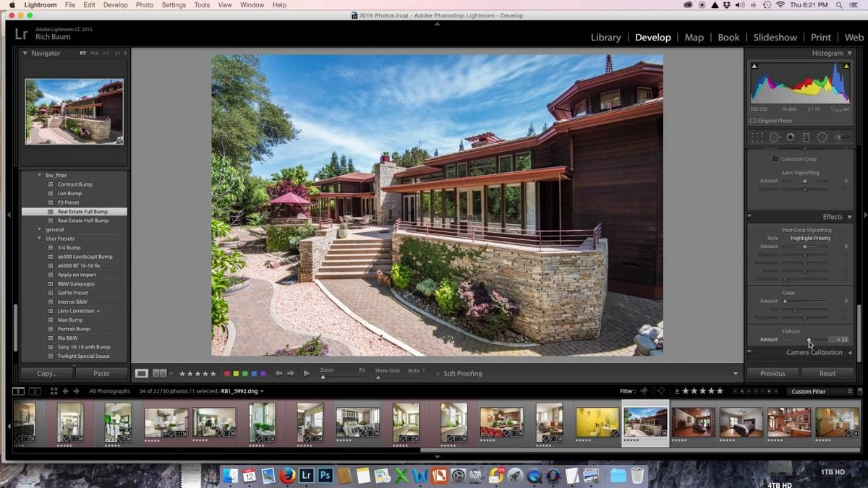Screen dimensions: 868x488
Task: Open Photoshop from the Dock
Action: coord(325,476)
